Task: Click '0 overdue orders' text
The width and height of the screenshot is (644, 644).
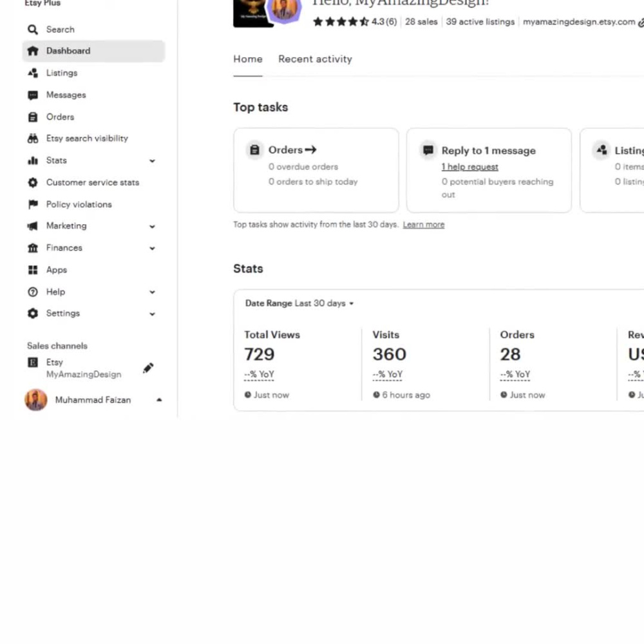Action: 303,167
